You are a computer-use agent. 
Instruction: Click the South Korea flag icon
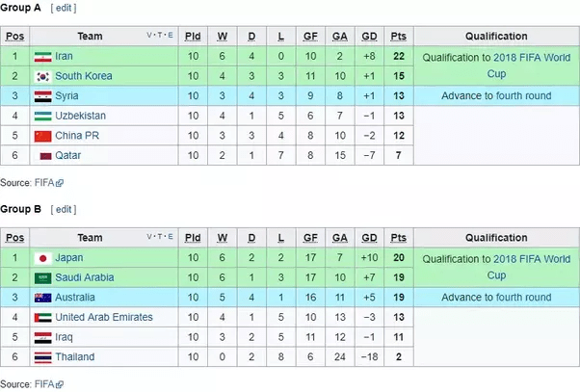tap(43, 76)
